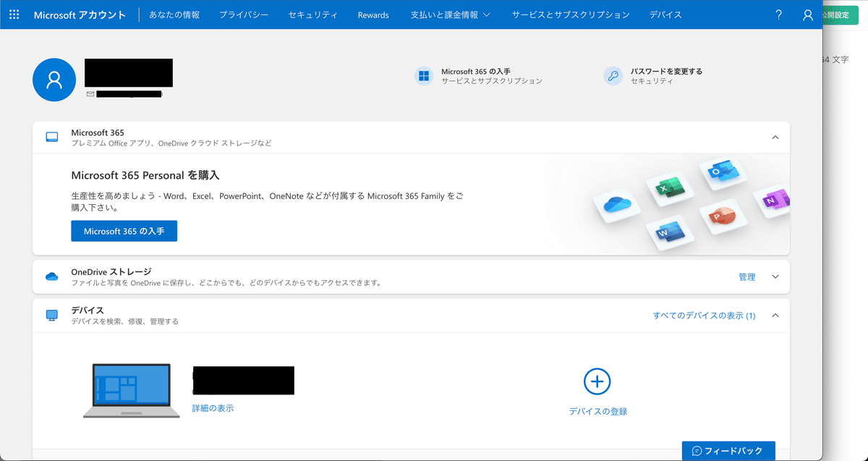Click the envelope icon under the account name
Image resolution: width=868 pixels, height=461 pixels.
[x=90, y=94]
